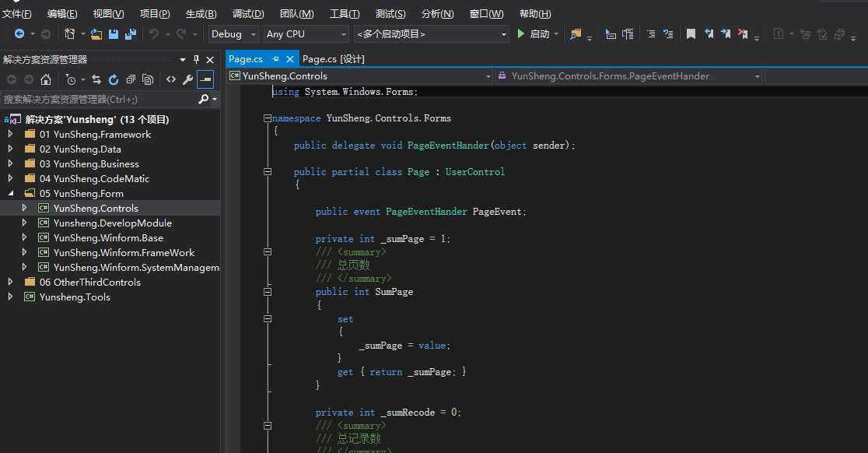868x453 pixels.
Task: Toggle a bookmark on the current line
Action: tap(691, 34)
